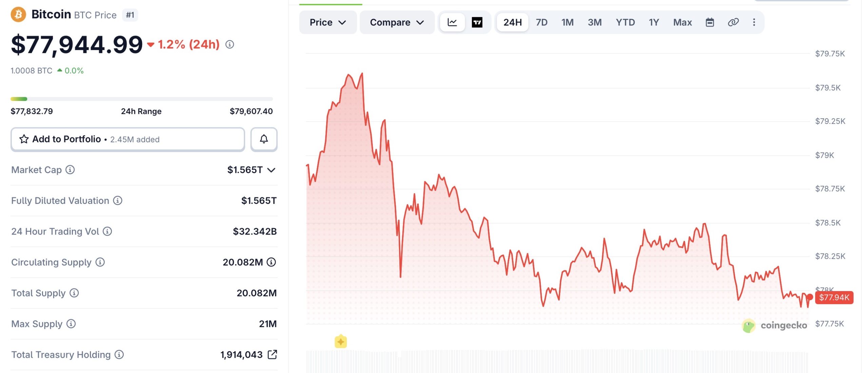The width and height of the screenshot is (868, 373).
Task: Click the $32.342B trading volume value
Action: click(x=255, y=231)
